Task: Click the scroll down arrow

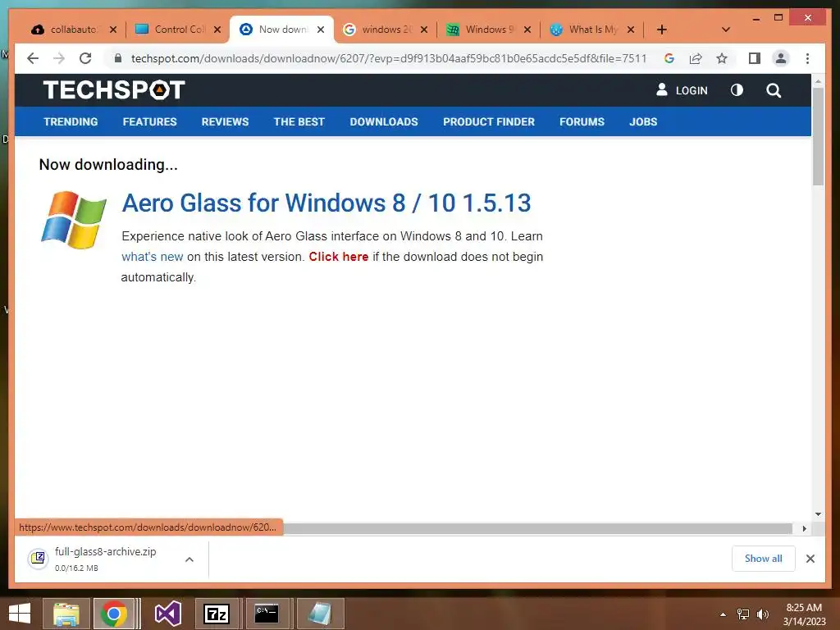Action: click(x=818, y=514)
